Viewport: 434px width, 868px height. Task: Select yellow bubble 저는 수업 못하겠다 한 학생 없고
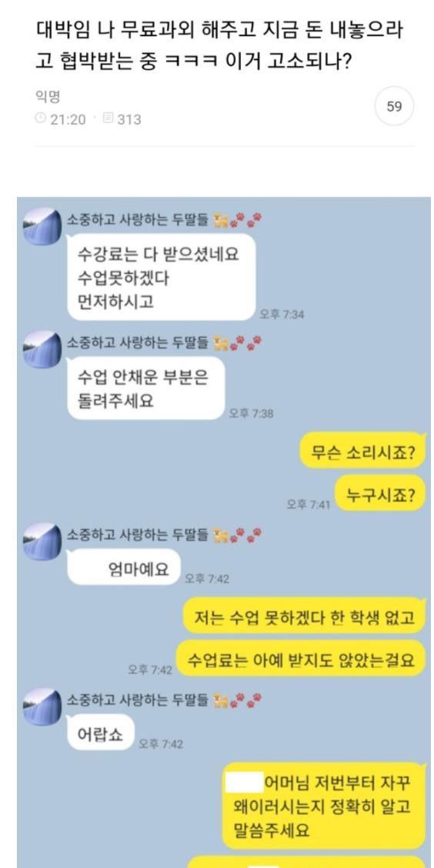pos(305,616)
